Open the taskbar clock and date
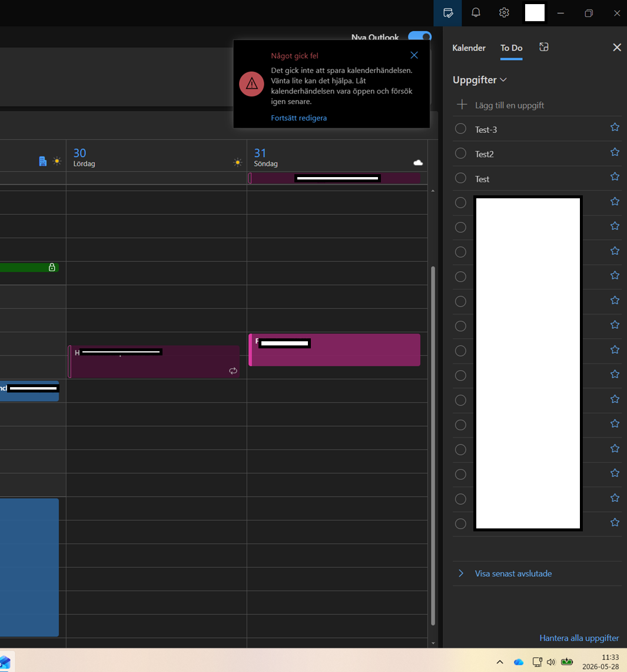The height and width of the screenshot is (672, 627). [x=601, y=662]
